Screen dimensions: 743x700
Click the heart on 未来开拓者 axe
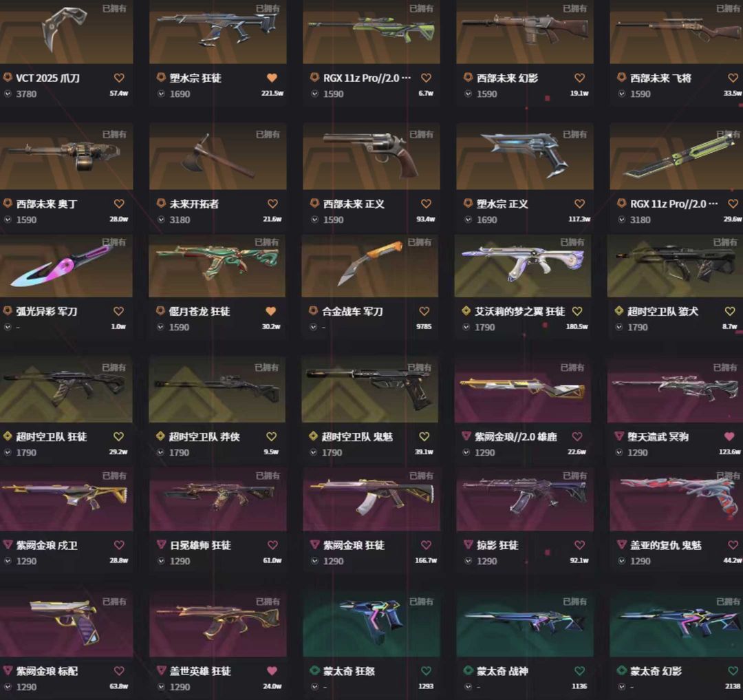(272, 204)
